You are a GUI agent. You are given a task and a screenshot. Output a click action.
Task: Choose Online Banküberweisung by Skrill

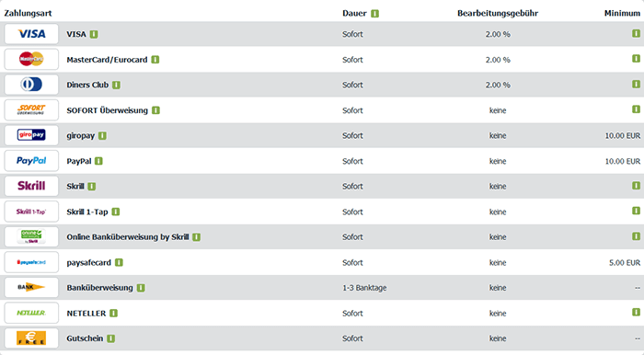(x=128, y=236)
